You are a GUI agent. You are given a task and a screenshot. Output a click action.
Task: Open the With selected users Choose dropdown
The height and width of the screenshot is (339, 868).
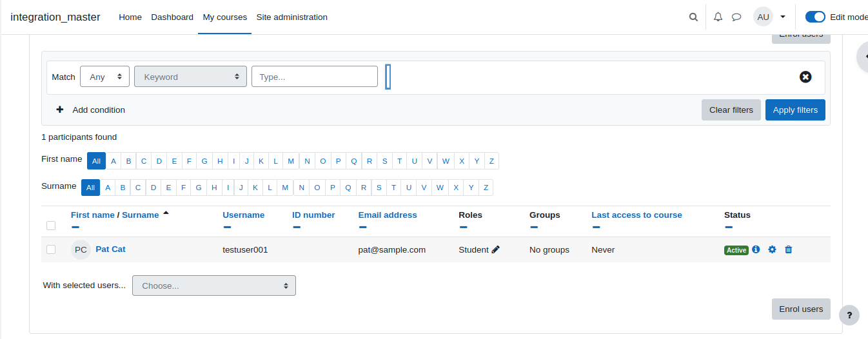pos(214,286)
